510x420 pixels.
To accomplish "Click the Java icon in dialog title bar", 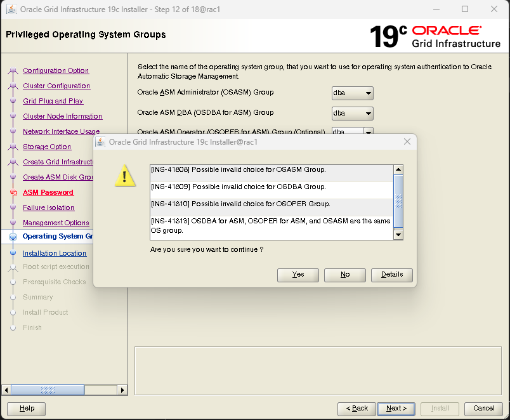I will 100,142.
